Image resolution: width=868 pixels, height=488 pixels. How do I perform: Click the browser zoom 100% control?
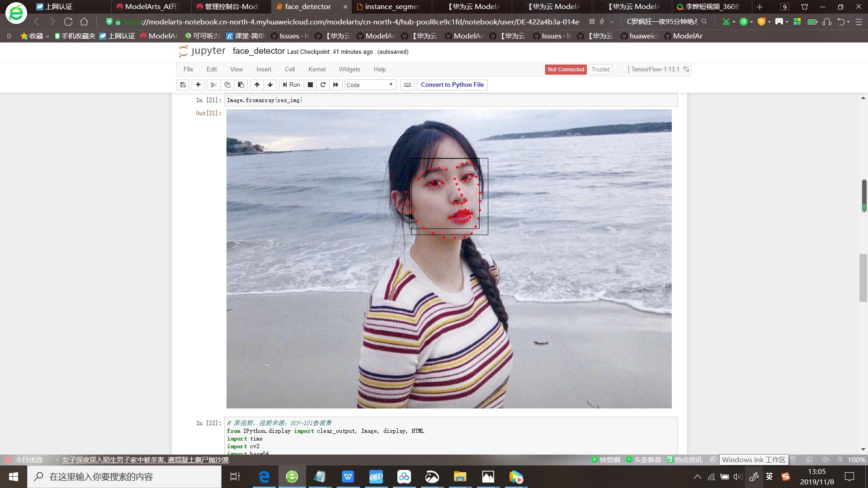pyautogui.click(x=856, y=460)
